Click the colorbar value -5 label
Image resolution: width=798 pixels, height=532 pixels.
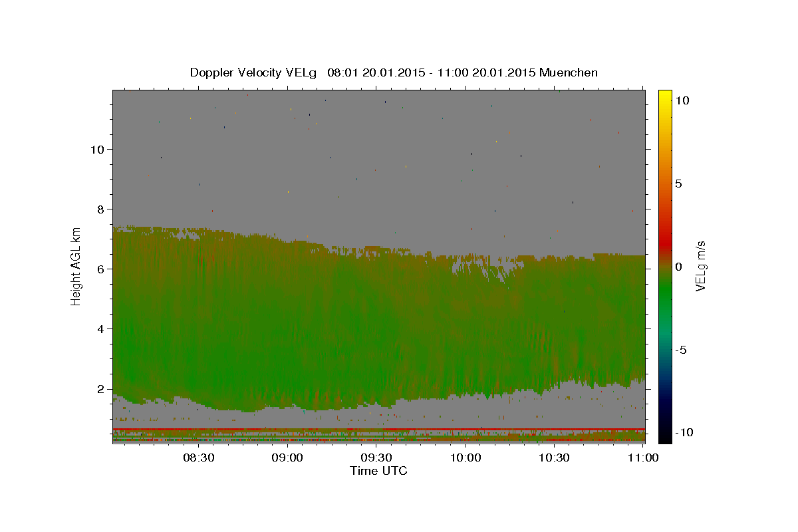point(682,350)
